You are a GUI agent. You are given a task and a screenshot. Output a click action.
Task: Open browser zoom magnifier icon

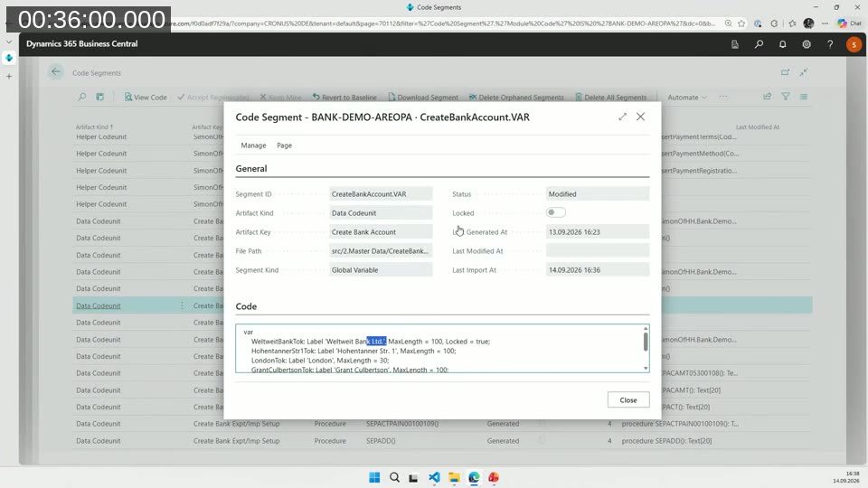click(x=728, y=23)
